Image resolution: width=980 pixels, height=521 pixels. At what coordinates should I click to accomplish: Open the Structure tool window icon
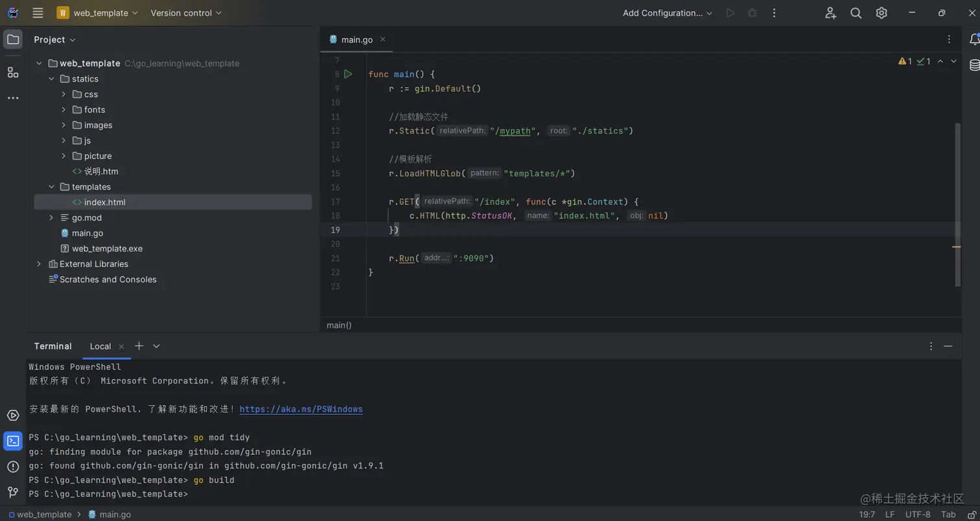pos(13,72)
